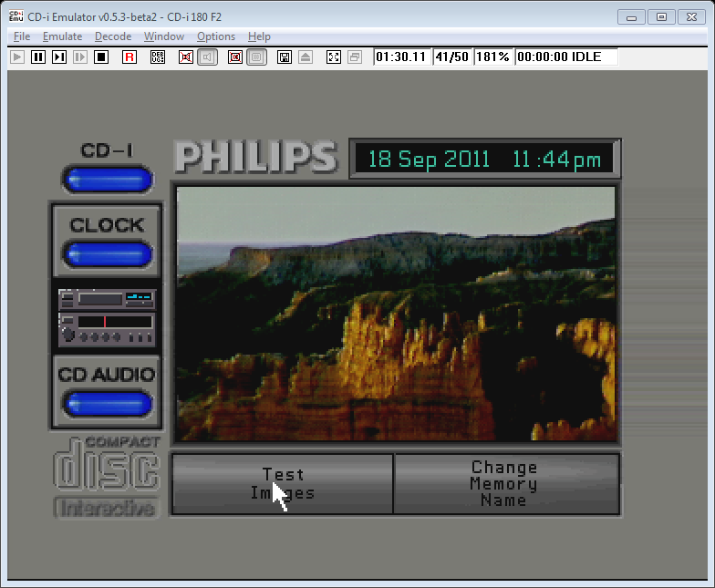Click the CD-i Emulator title bar icon
Image resolution: width=715 pixels, height=588 pixels.
tap(16, 16)
